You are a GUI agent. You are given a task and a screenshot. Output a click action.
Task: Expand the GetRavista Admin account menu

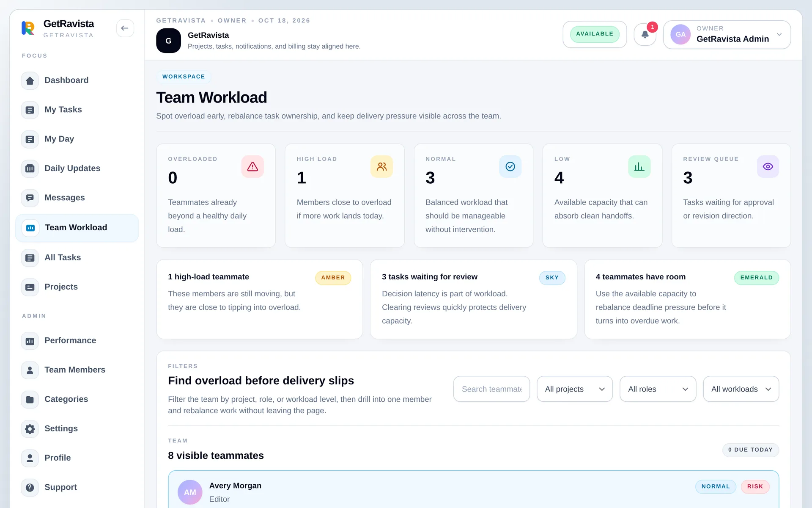click(727, 34)
